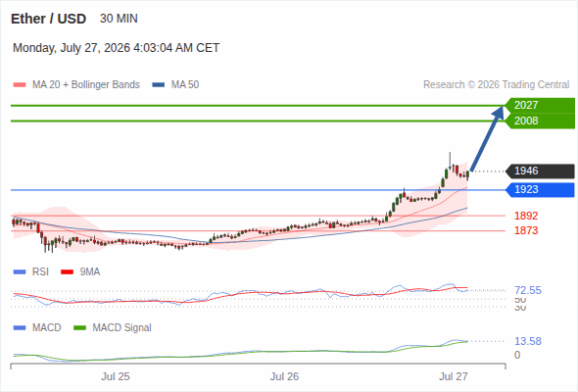Toggle the red 9MA legend entry
This screenshot has height=392, width=578.
(x=80, y=271)
